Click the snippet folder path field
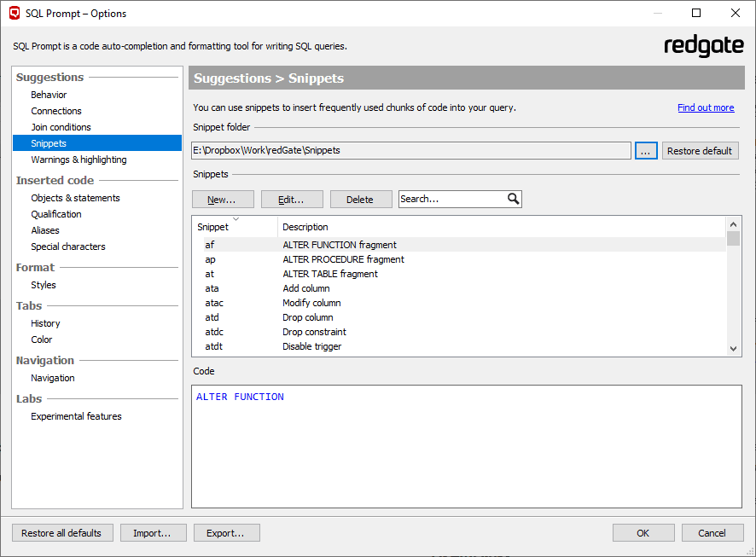 [x=411, y=150]
